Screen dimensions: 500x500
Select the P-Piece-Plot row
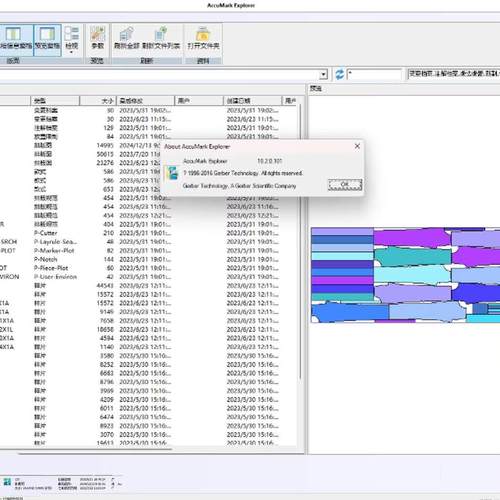coord(148,268)
